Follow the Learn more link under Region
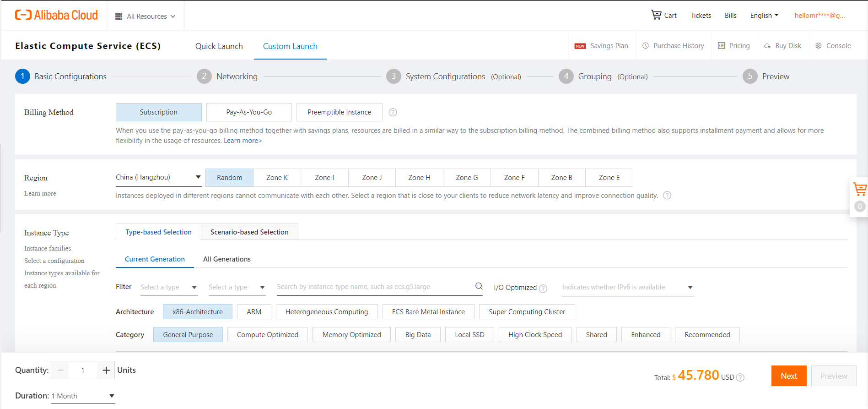 pyautogui.click(x=40, y=193)
